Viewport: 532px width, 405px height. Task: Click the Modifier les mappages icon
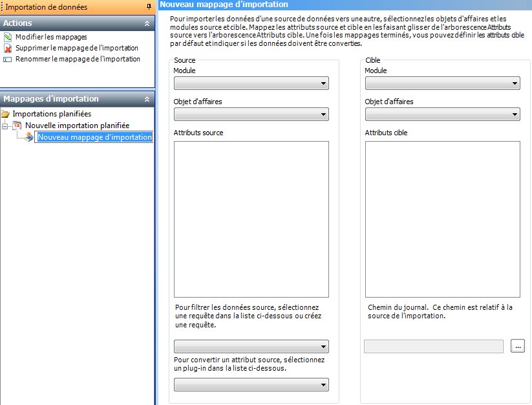tap(8, 38)
